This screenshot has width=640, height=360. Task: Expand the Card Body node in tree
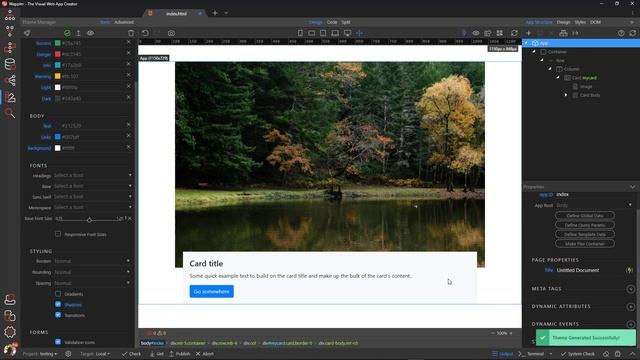[x=566, y=95]
